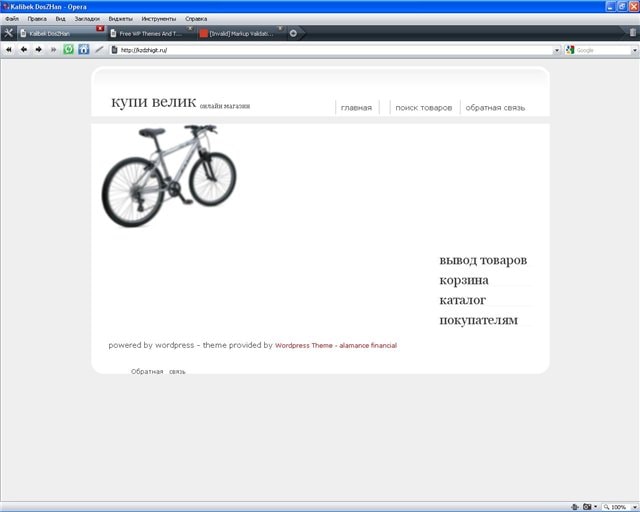Screen dimensions: 640x512
Task: Click the rewind navigation arrow
Action: point(9,50)
